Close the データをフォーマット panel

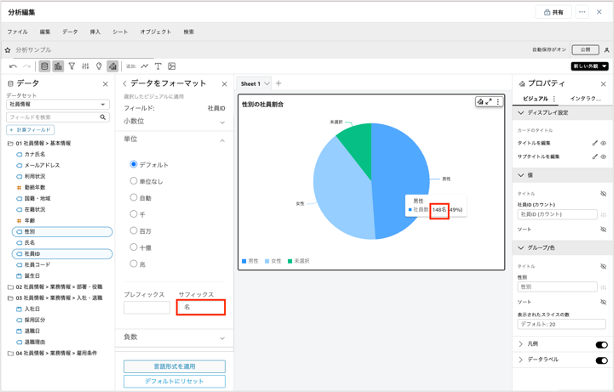224,84
